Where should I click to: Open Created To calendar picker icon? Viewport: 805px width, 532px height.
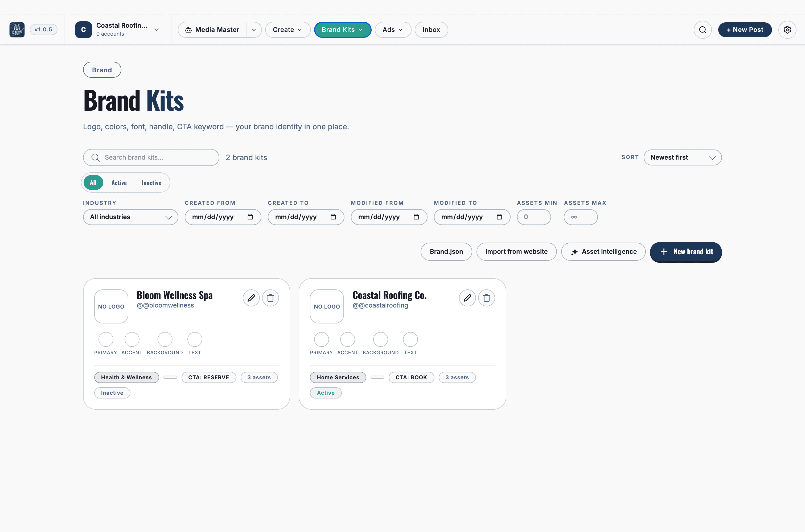click(x=333, y=217)
